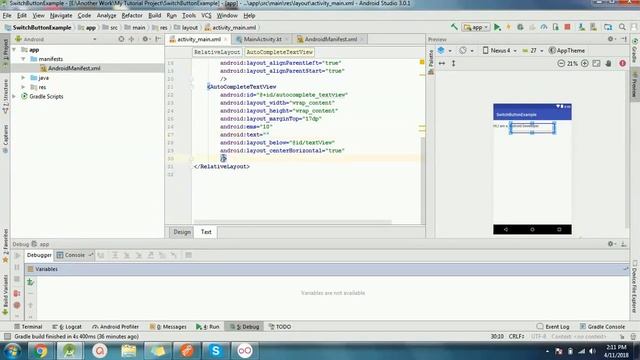Show preview warnings and errors red icon
This screenshot has height=360, width=640.
pos(622,63)
